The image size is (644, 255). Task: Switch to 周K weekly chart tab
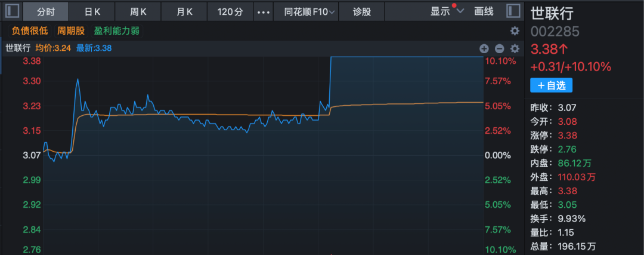(138, 11)
